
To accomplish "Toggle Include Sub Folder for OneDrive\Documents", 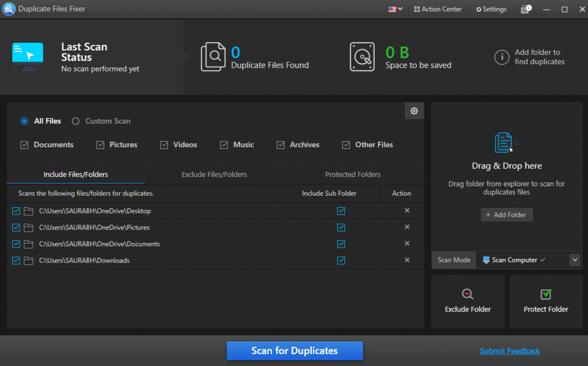I will 341,244.
